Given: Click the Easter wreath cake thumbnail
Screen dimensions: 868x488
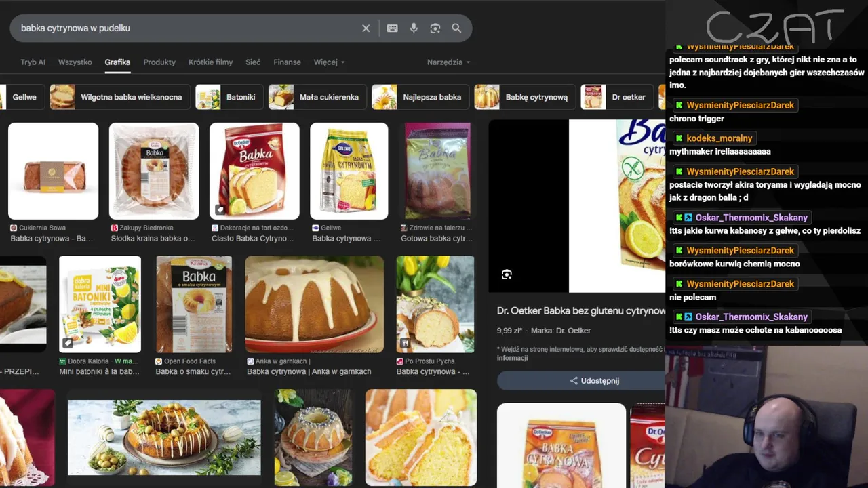Looking at the screenshot, I should (164, 438).
